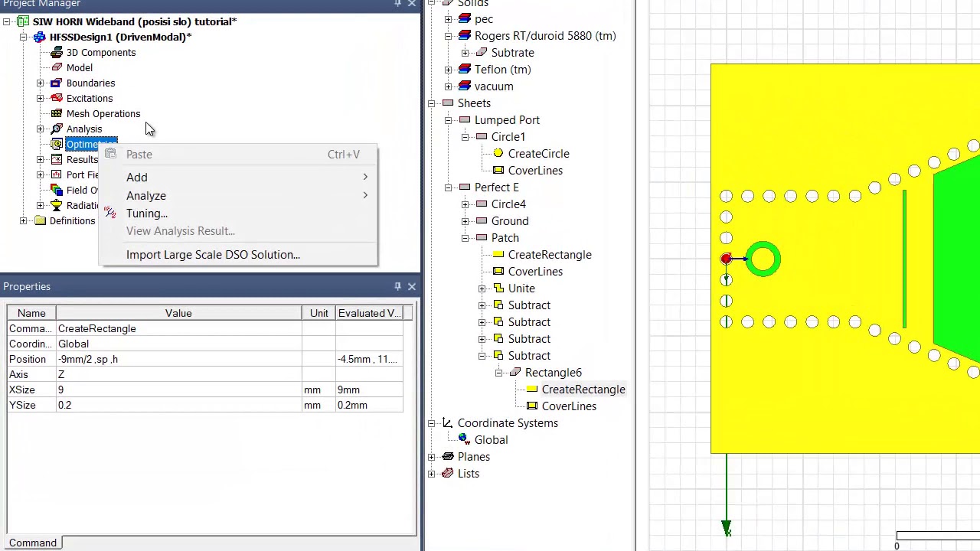Click the Results icon in project tree

[x=57, y=159]
